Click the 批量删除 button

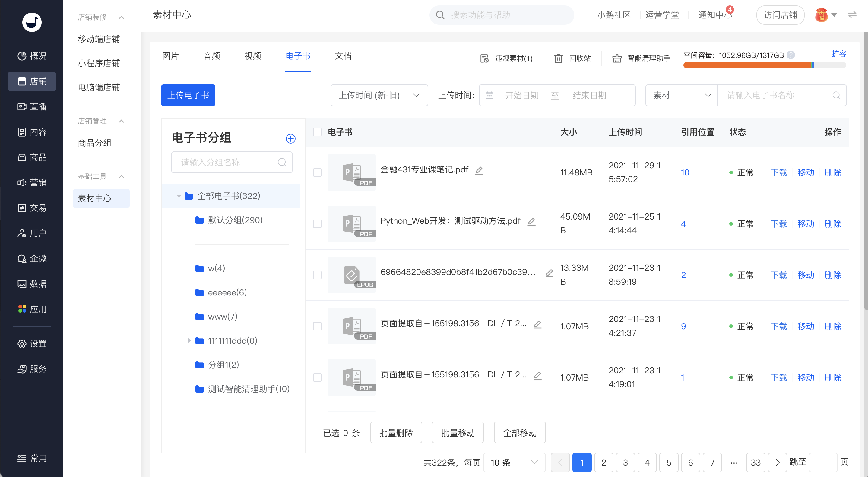(x=396, y=433)
